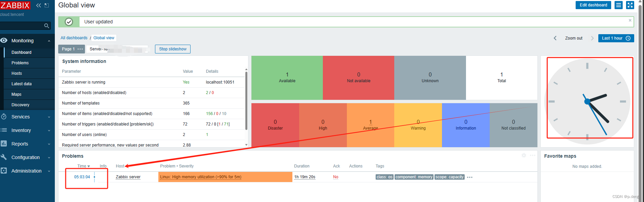Click the Stop slideshow button
This screenshot has width=644, height=202.
[x=173, y=49]
